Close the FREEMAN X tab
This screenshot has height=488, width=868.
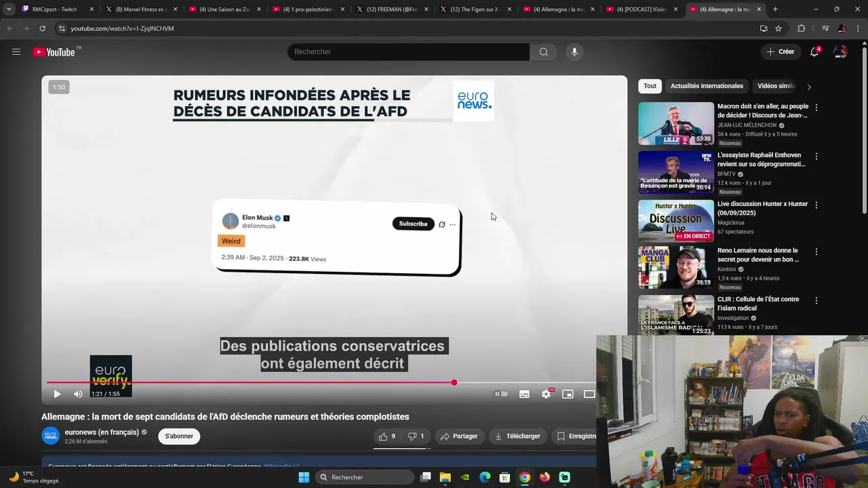[x=425, y=9]
